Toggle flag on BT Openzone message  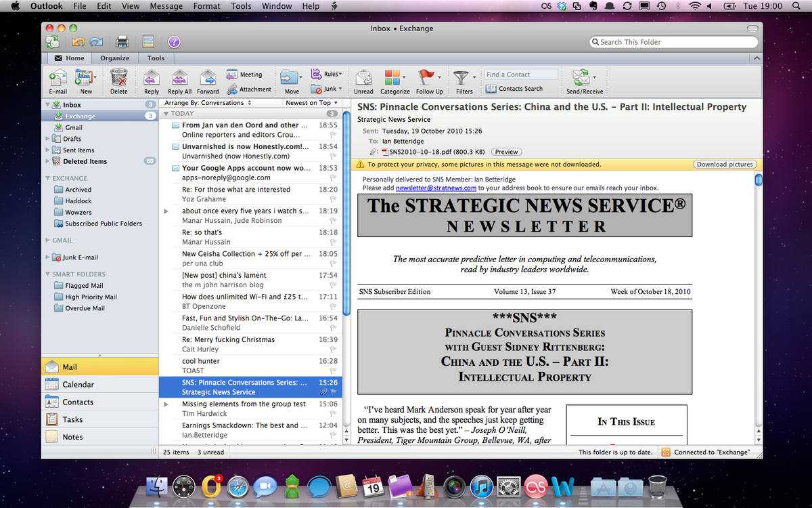point(333,306)
